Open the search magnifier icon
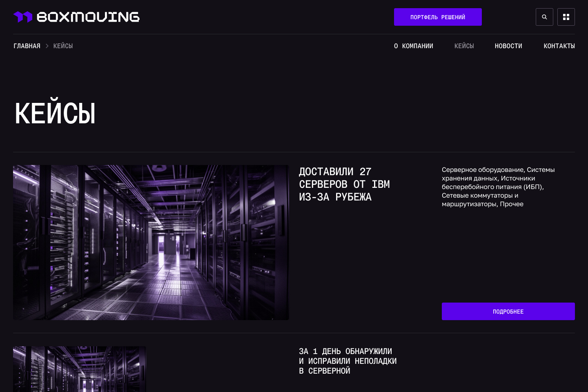 pyautogui.click(x=544, y=17)
